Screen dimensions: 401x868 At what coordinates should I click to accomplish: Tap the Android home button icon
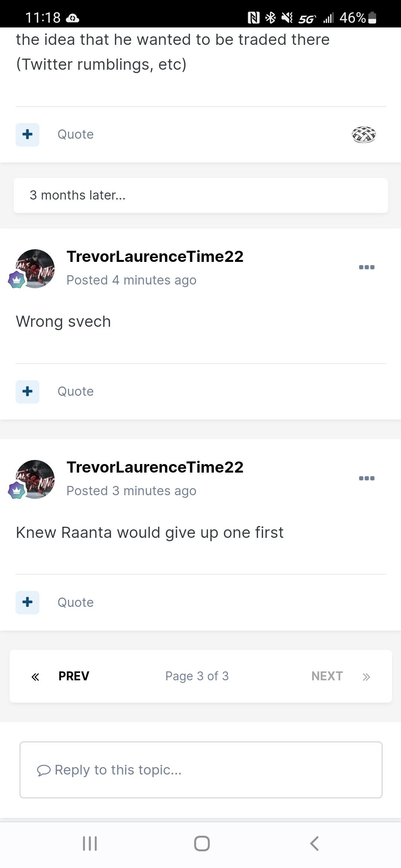[x=202, y=843]
